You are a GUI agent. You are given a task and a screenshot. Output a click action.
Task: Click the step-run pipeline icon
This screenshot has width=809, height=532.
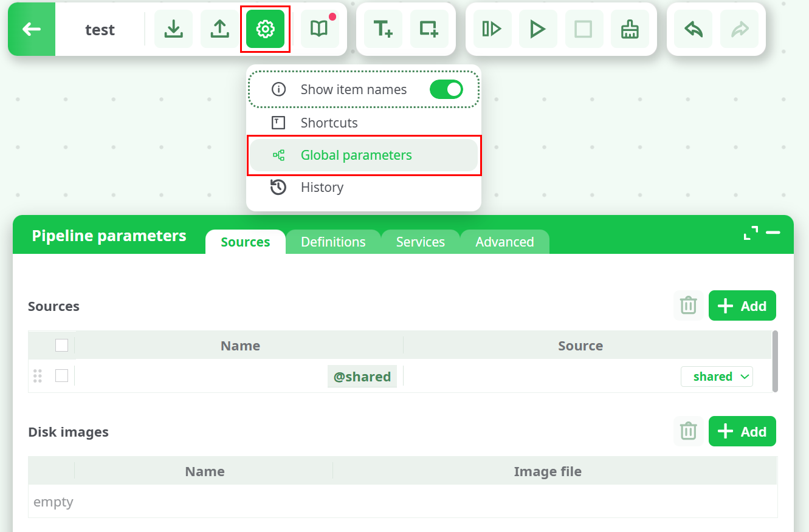[491, 29]
